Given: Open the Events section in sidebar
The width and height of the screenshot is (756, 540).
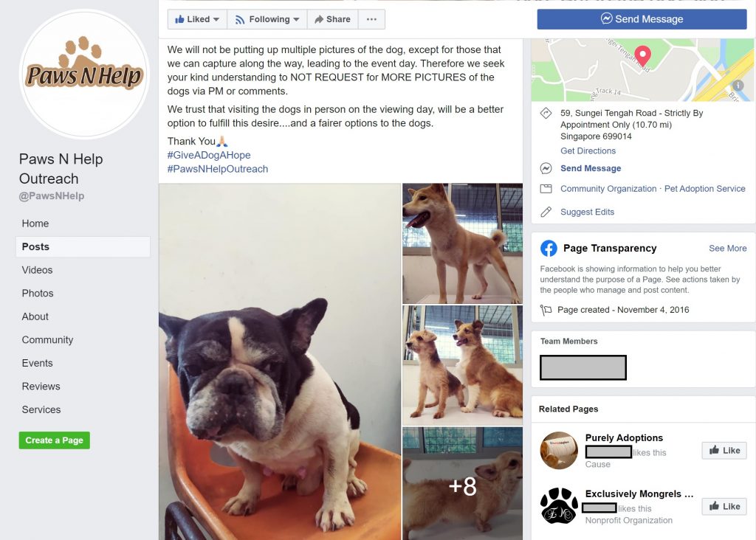Looking at the screenshot, I should coord(37,363).
